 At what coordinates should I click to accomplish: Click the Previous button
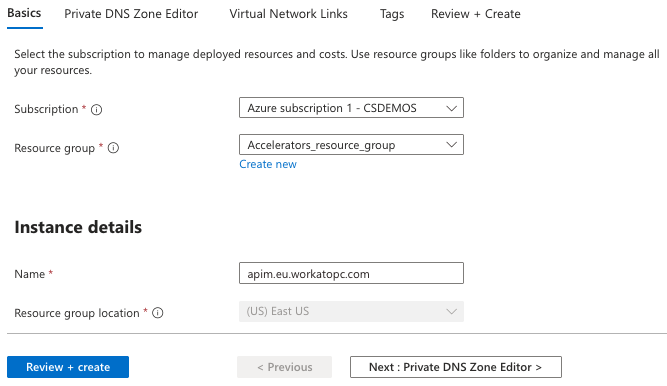[x=285, y=367]
